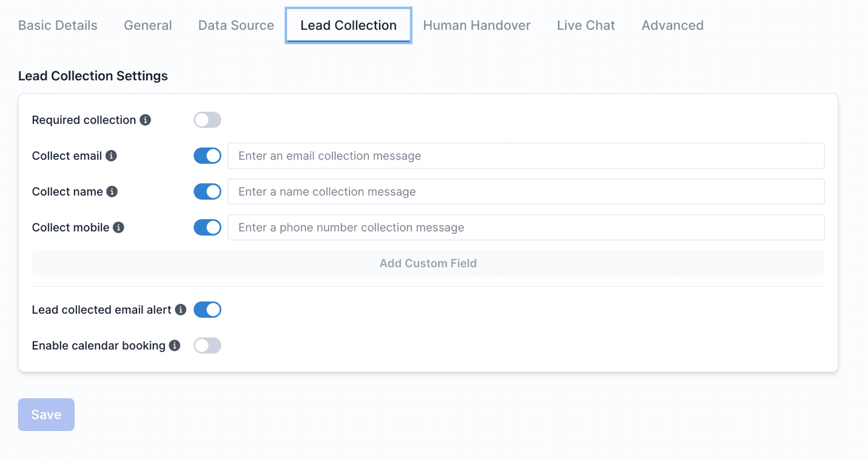Open the Lead collected email alert info tooltip
This screenshot has height=462, width=868.
click(x=180, y=310)
